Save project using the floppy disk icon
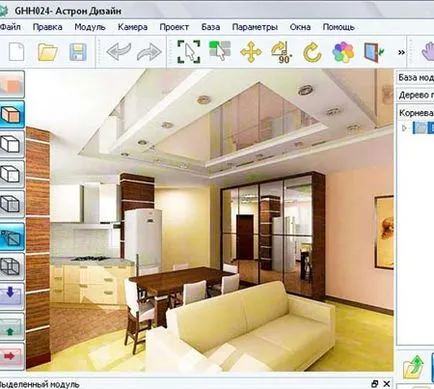 coord(78,52)
